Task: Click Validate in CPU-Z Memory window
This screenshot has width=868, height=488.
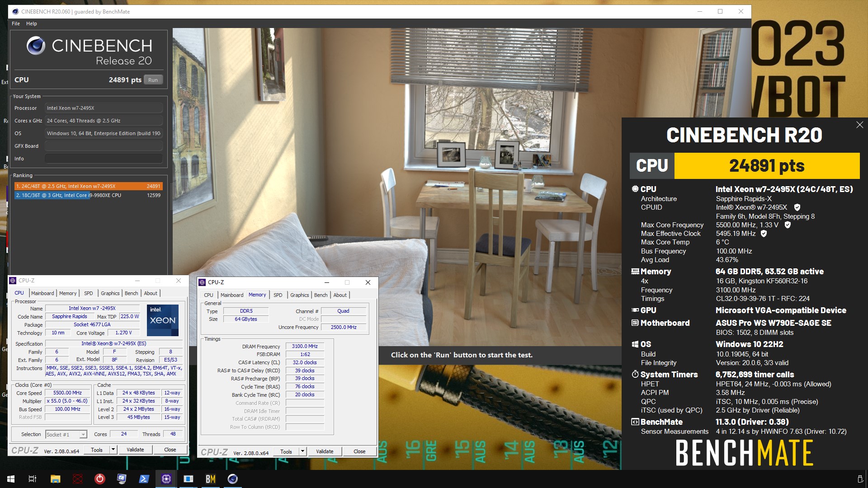Action: pos(325,451)
